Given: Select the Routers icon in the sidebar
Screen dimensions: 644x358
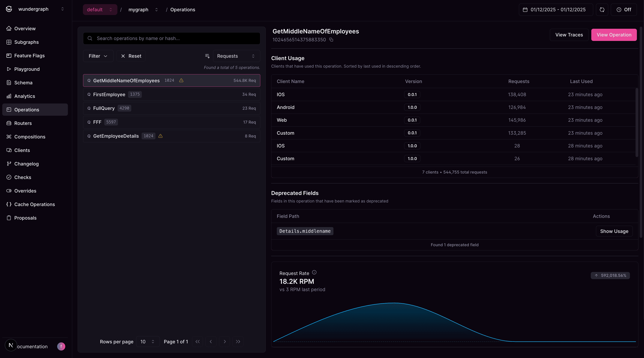Looking at the screenshot, I should tap(9, 123).
